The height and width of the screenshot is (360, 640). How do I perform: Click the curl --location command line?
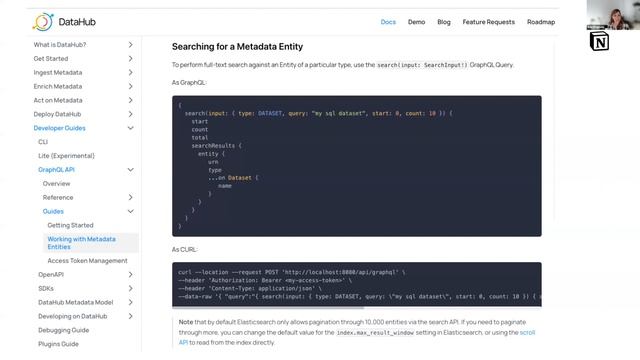tap(292, 272)
